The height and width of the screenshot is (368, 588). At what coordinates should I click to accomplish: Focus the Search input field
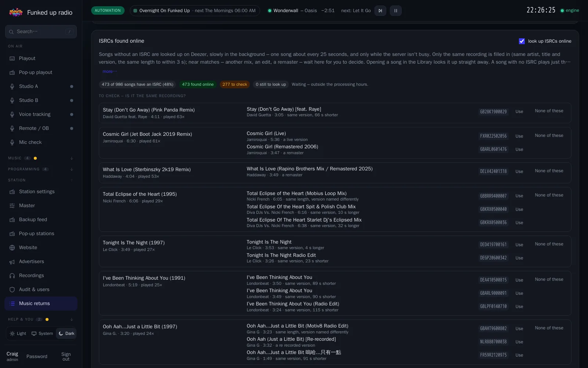click(x=41, y=32)
